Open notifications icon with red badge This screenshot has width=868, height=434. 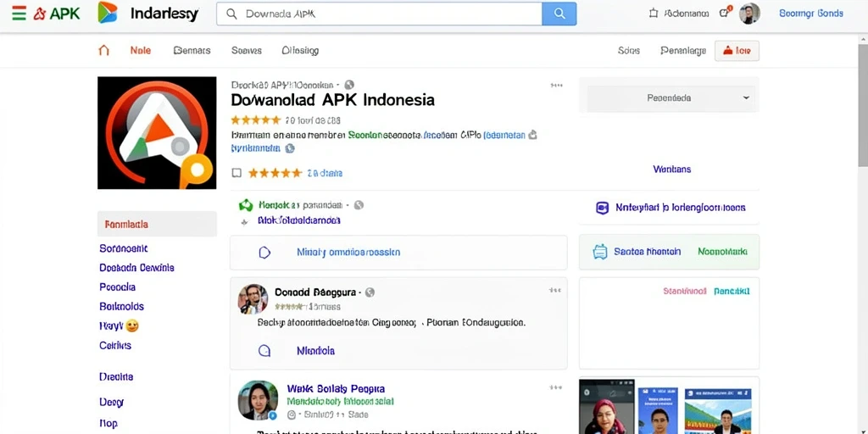(725, 13)
